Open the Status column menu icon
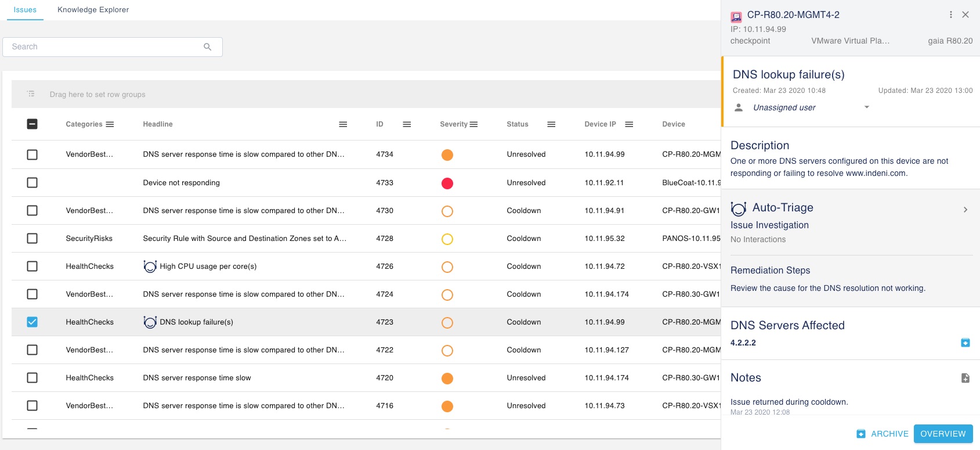Image resolution: width=980 pixels, height=450 pixels. click(551, 124)
